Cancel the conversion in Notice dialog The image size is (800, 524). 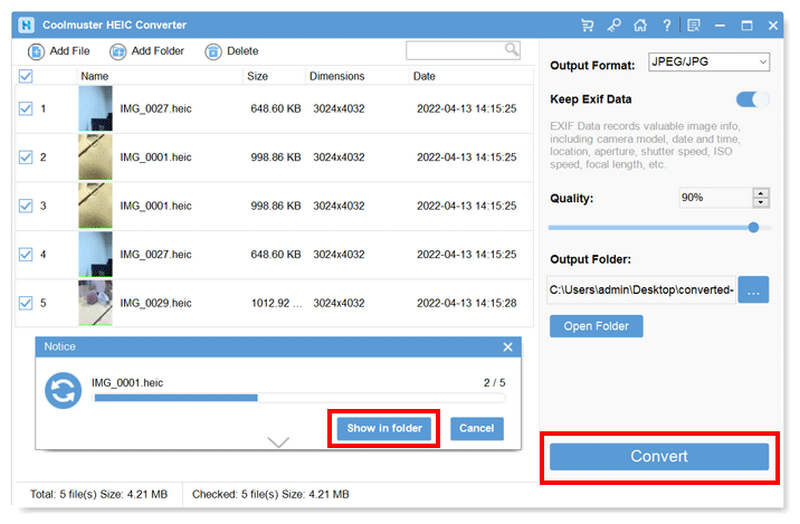[477, 428]
